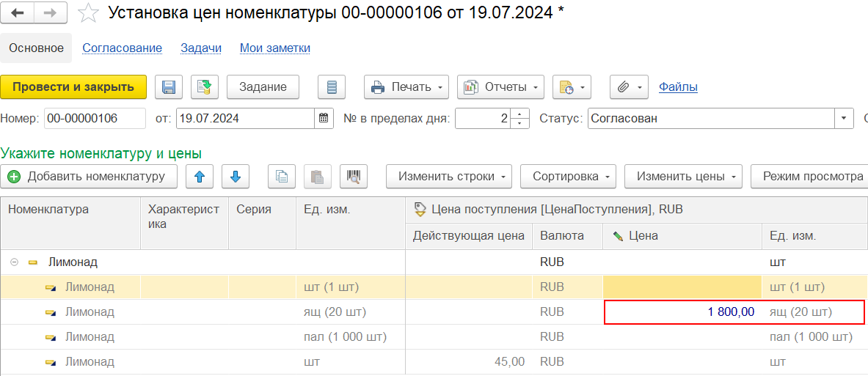868x376 pixels.
Task: Collapse the Лимонад group row
Action: click(15, 262)
